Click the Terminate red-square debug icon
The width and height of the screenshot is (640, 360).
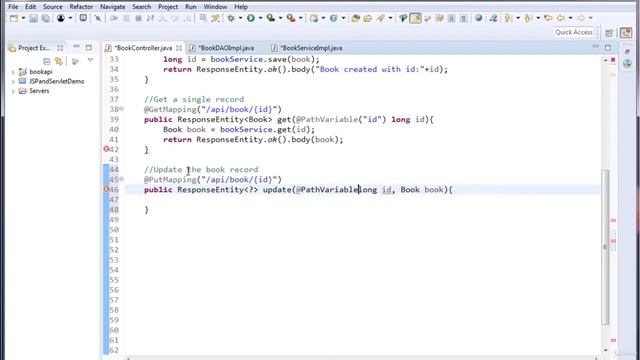coord(138,18)
